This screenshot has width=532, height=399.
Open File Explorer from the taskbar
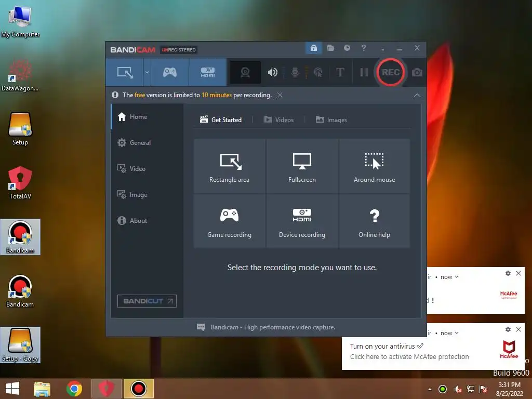tap(42, 389)
